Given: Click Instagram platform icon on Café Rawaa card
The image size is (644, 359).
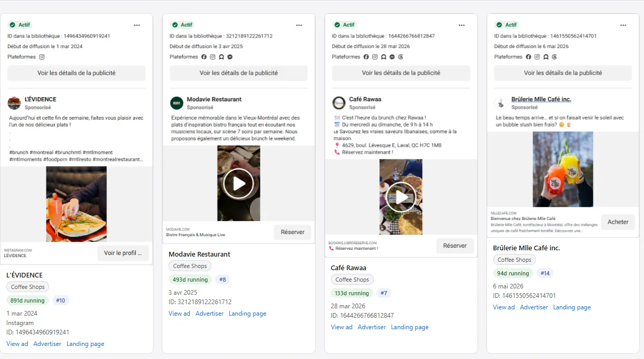Looking at the screenshot, I should [x=375, y=57].
